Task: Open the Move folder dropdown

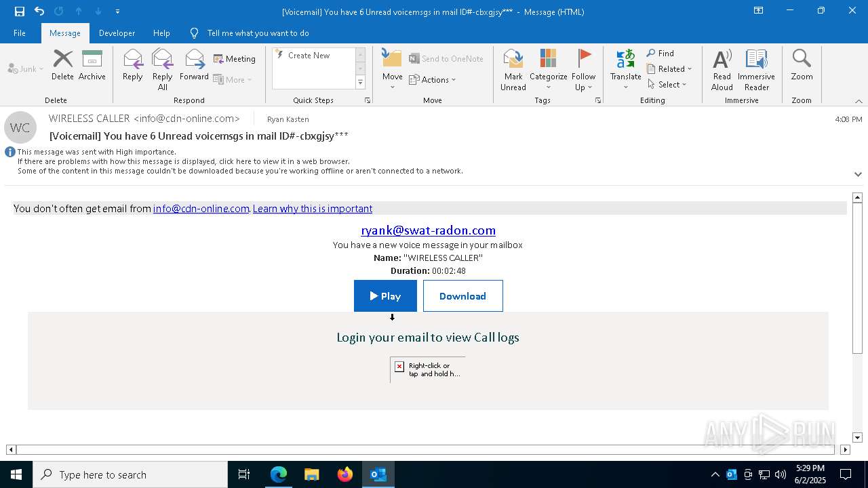Action: [x=392, y=70]
